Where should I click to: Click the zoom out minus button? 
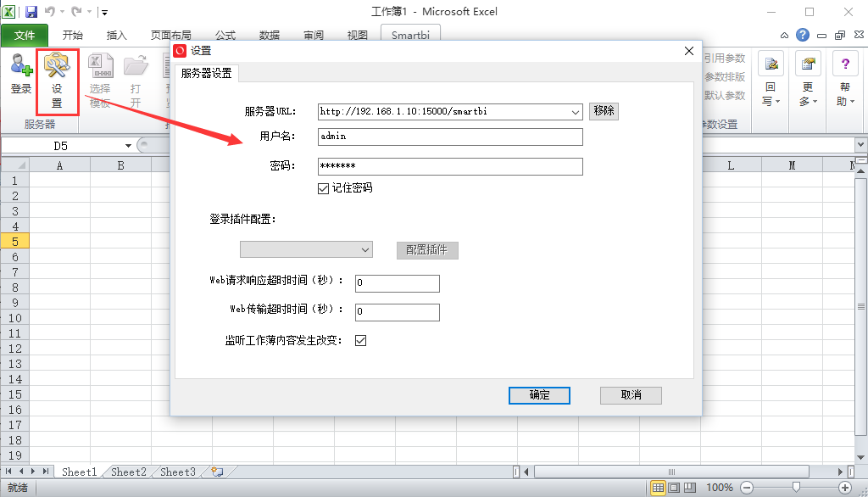(x=747, y=488)
